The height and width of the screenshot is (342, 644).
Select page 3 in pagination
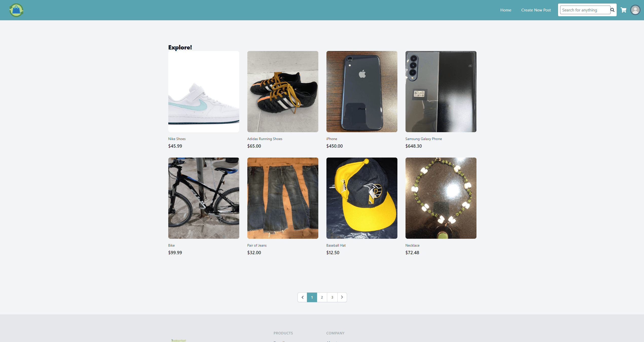point(332,297)
